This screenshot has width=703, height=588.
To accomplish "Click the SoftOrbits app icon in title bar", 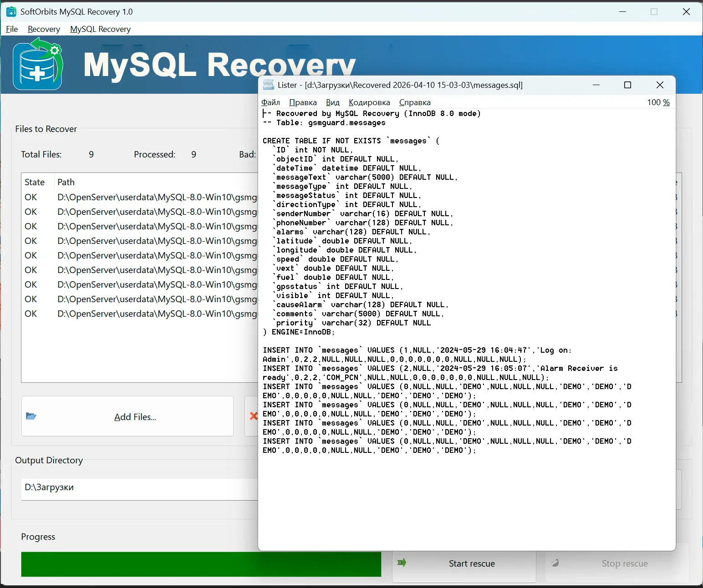I will click(11, 12).
